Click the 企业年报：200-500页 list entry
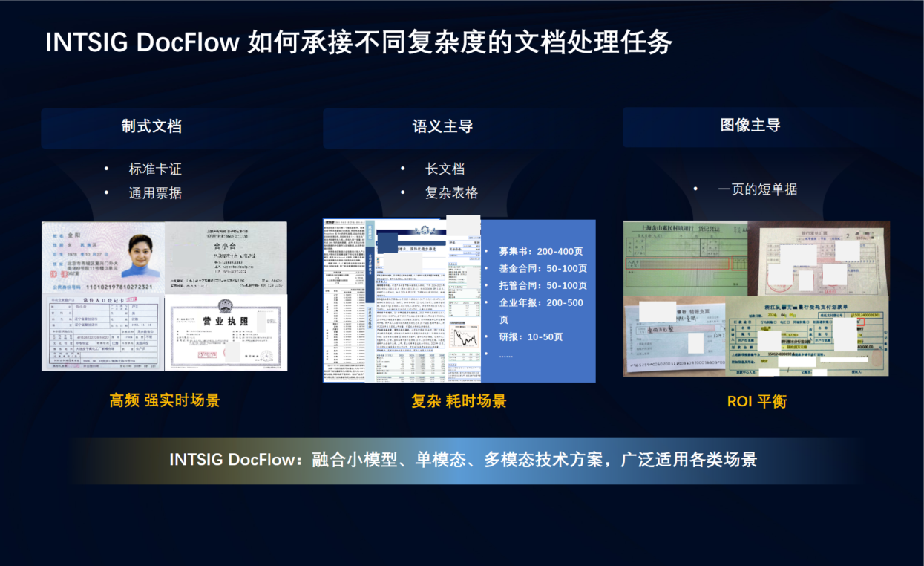Viewport: 924px width, 566px height. tap(541, 310)
